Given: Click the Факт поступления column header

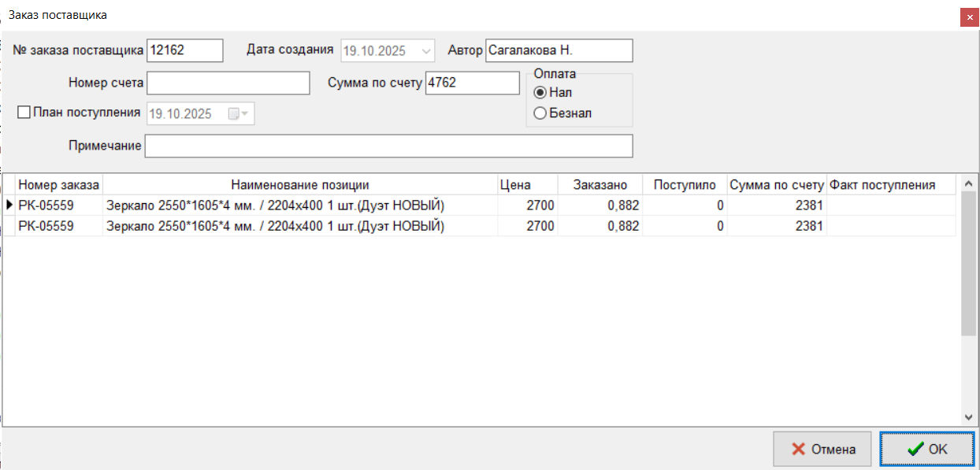Looking at the screenshot, I should pyautogui.click(x=882, y=185).
